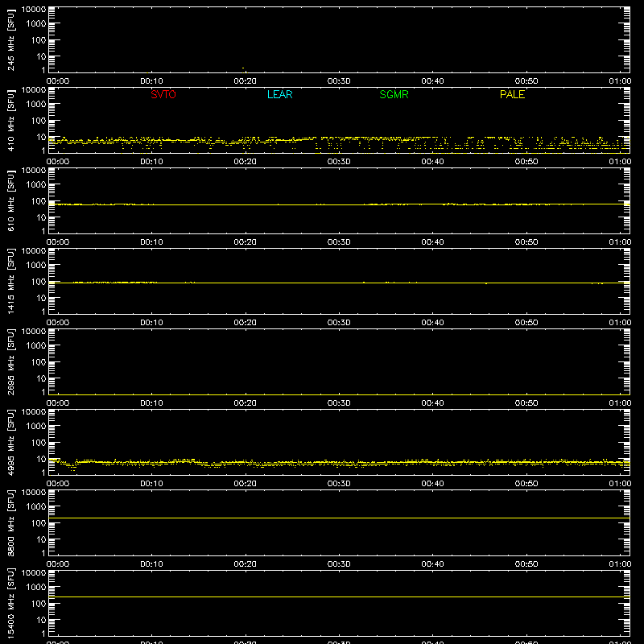Select the 245 MHz [SFU] axis title
644x644 pixels.
(x=10, y=39)
